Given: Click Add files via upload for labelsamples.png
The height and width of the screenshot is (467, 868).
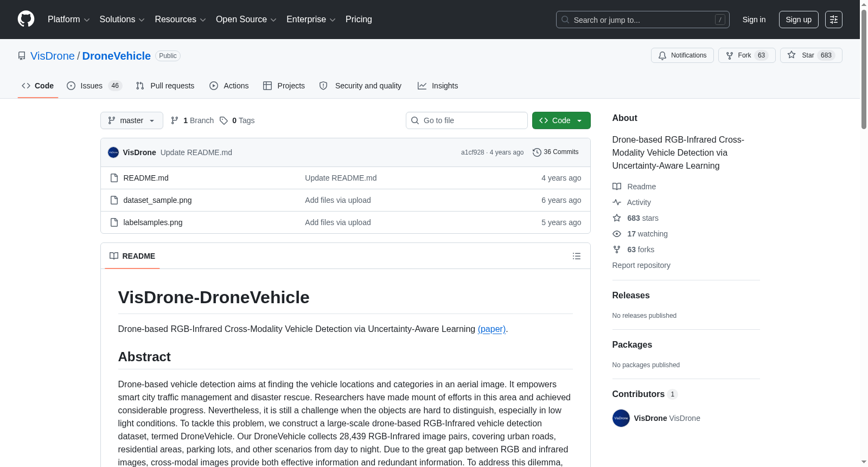Looking at the screenshot, I should [x=338, y=222].
